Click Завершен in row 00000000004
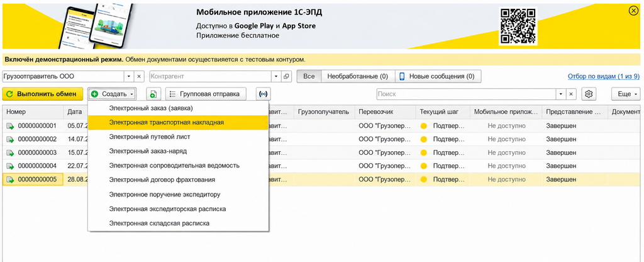 561,166
